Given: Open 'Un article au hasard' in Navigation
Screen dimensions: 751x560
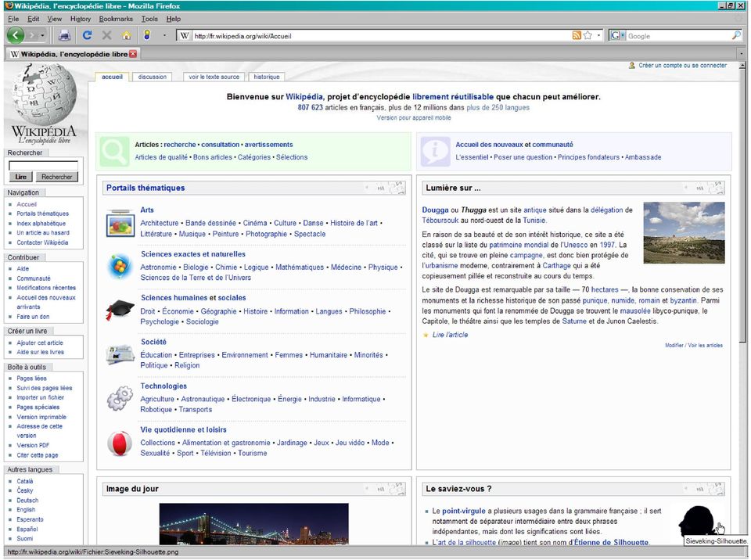Looking at the screenshot, I should coord(43,233).
